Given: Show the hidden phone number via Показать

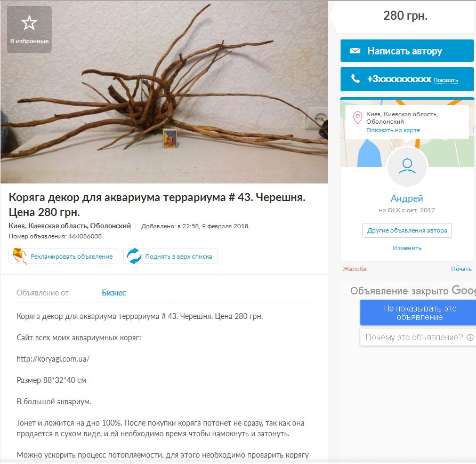Looking at the screenshot, I should point(446,80).
